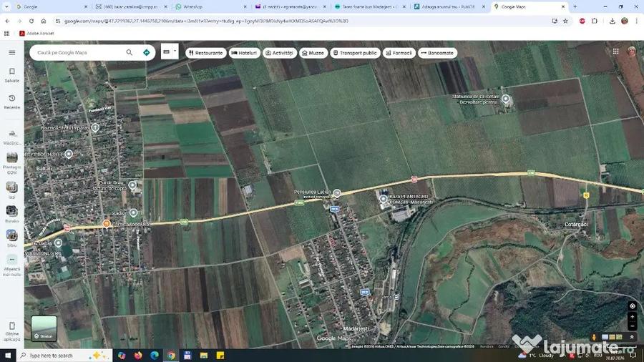Open the apps shortcut in bookmarks bar
Viewport: 644px width, 362px height.
(6, 33)
